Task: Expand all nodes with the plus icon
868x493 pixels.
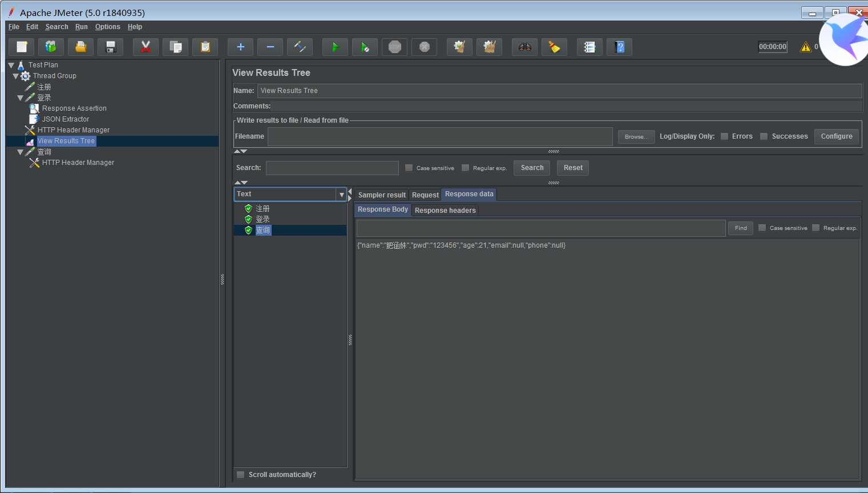Action: [x=241, y=47]
